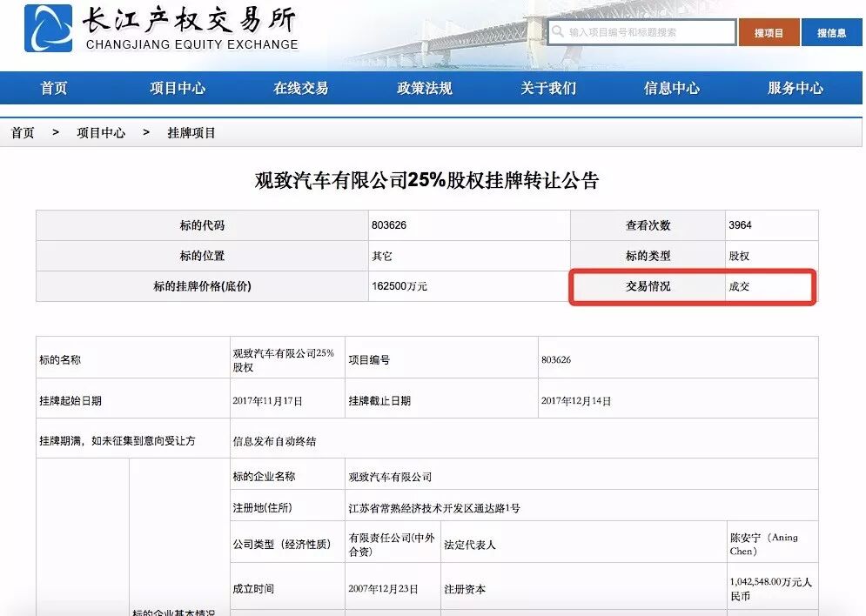
Task: Open the 信息中心 navigation menu
Action: click(x=672, y=89)
